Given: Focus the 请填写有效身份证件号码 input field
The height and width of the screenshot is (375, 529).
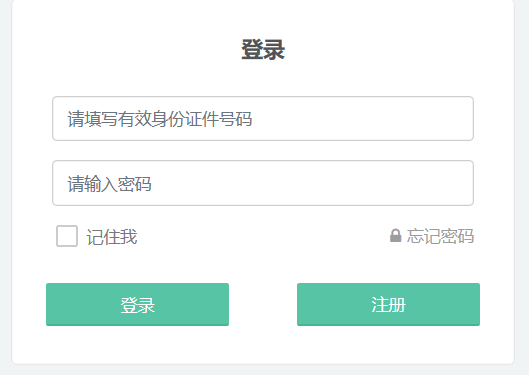Looking at the screenshot, I should pyautogui.click(x=263, y=118).
